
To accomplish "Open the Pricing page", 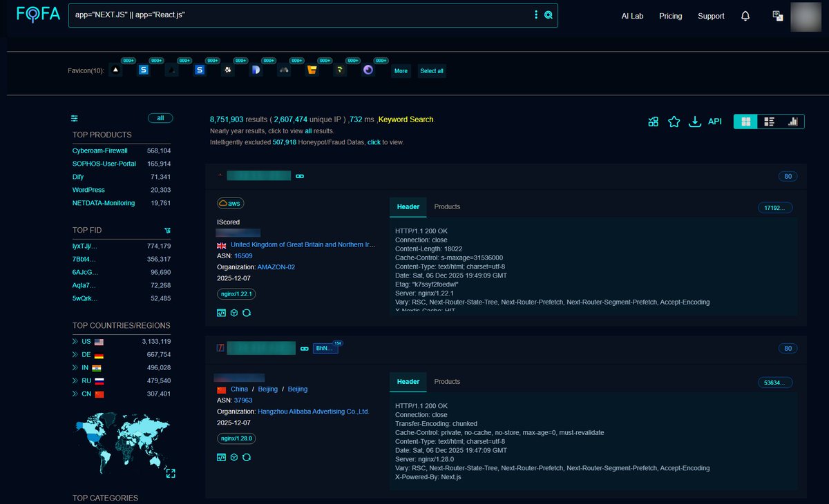I will 670,16.
